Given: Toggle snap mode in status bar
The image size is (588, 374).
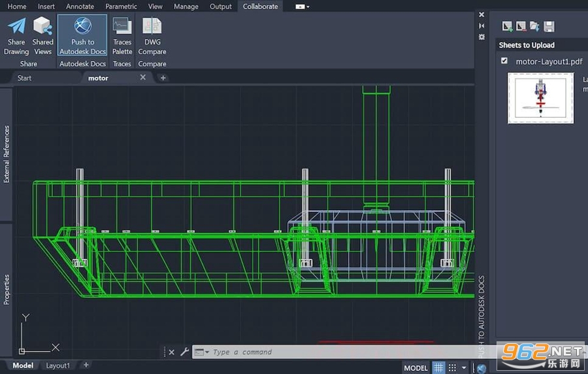Looking at the screenshot, I should coord(453,367).
